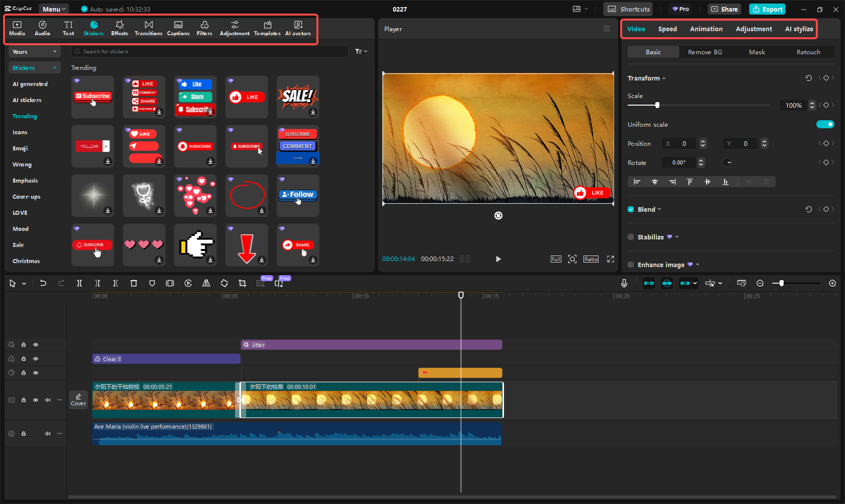845x504 pixels.
Task: Open the Yours dropdown in sticker panel
Action: (x=34, y=52)
